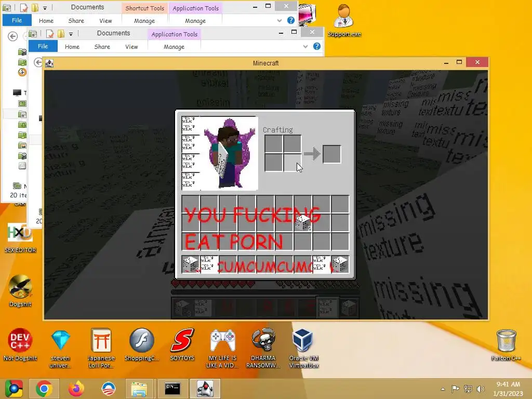The height and width of the screenshot is (399, 532).
Task: Click the crafting result output slot
Action: point(331,154)
